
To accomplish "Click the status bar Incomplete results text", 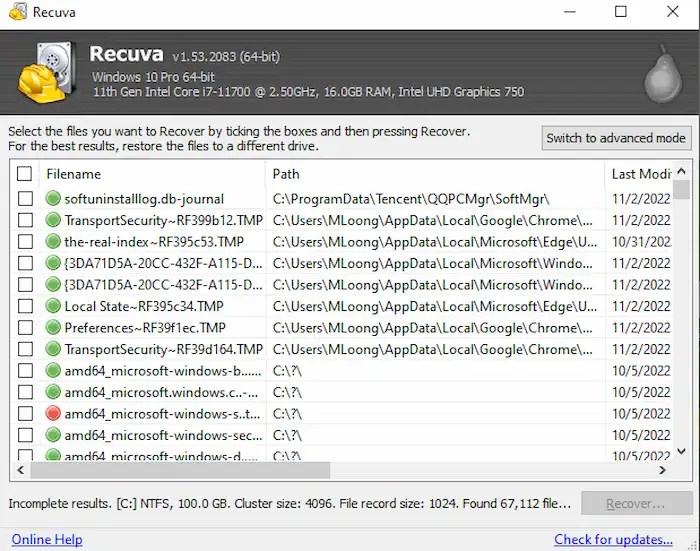I will (x=289, y=504).
